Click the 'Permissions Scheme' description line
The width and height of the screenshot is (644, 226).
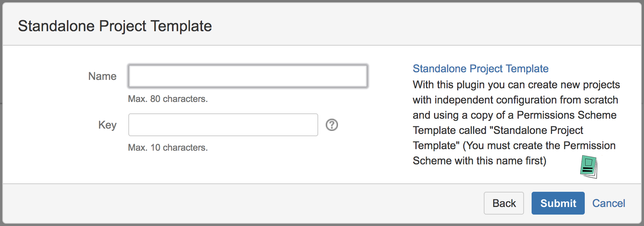tap(515, 115)
